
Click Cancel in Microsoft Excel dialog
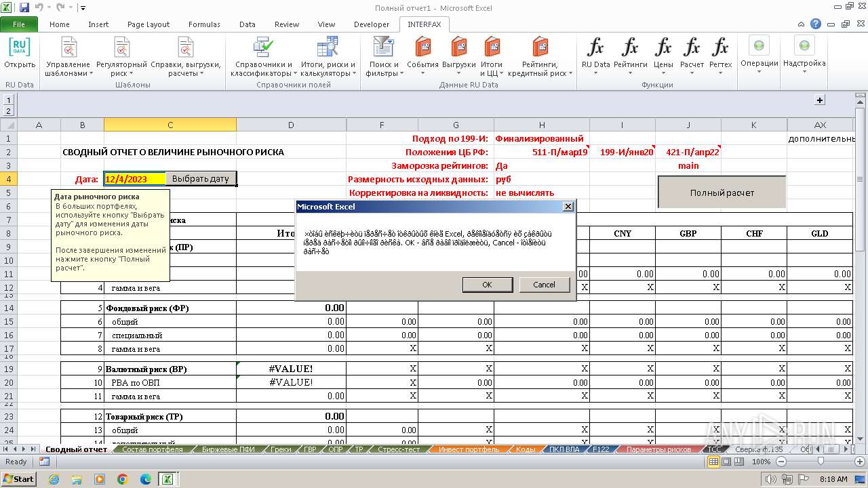[544, 285]
